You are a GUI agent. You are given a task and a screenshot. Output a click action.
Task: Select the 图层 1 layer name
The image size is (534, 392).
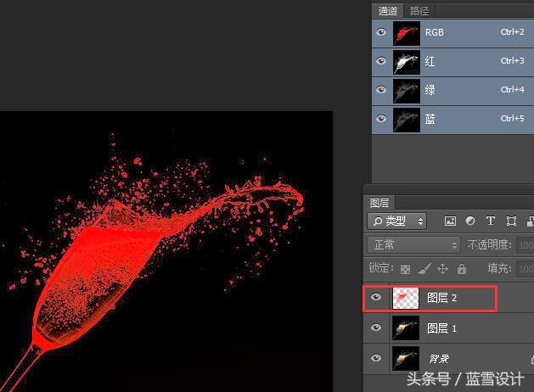point(441,328)
